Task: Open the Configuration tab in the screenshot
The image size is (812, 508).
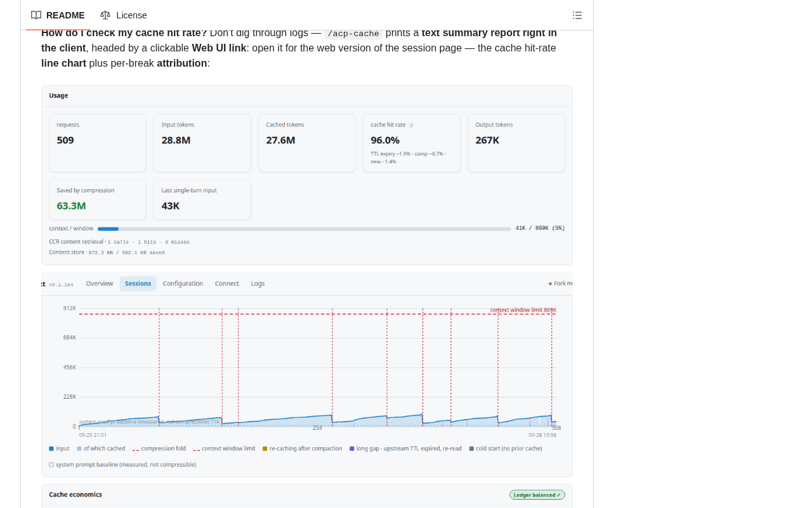Action: [x=183, y=284]
